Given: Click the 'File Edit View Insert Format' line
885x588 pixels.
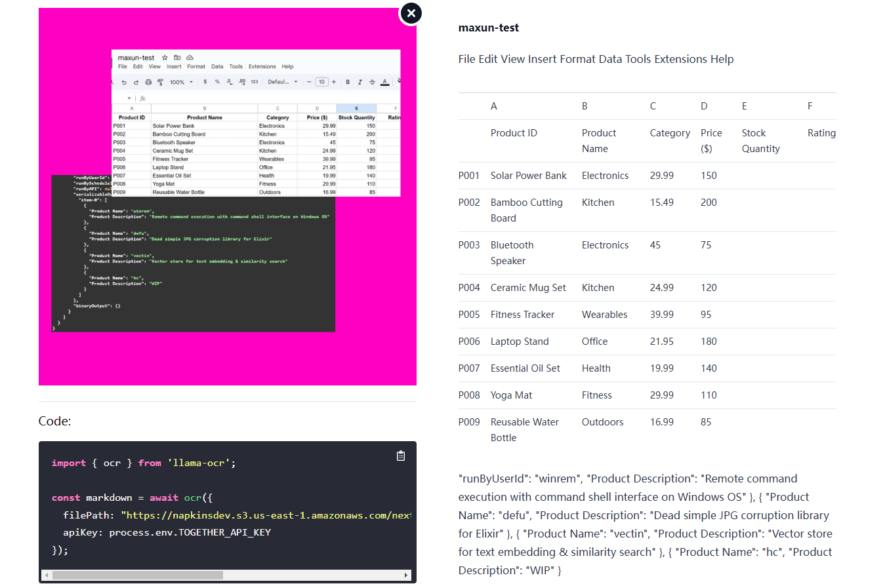Looking at the screenshot, I should click(596, 59).
